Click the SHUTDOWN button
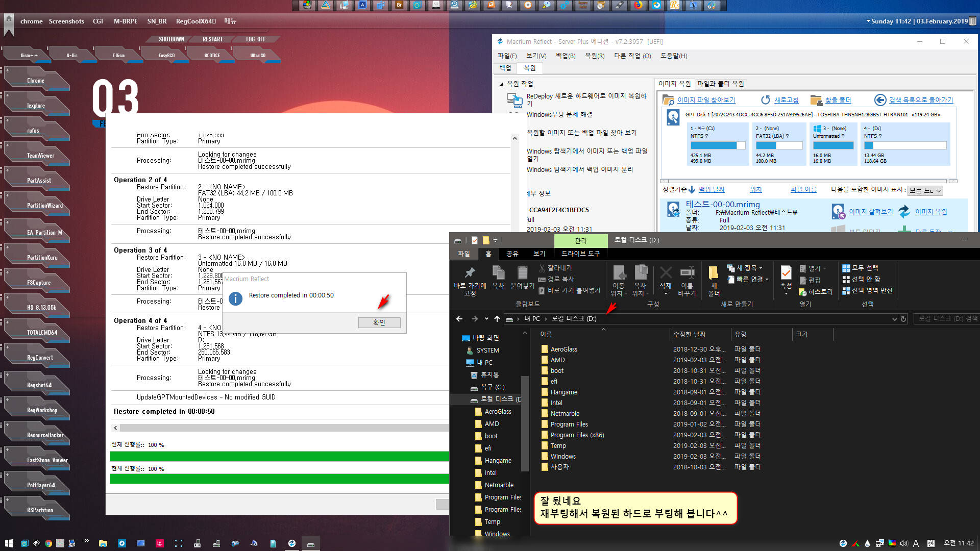980x551 pixels. point(171,39)
